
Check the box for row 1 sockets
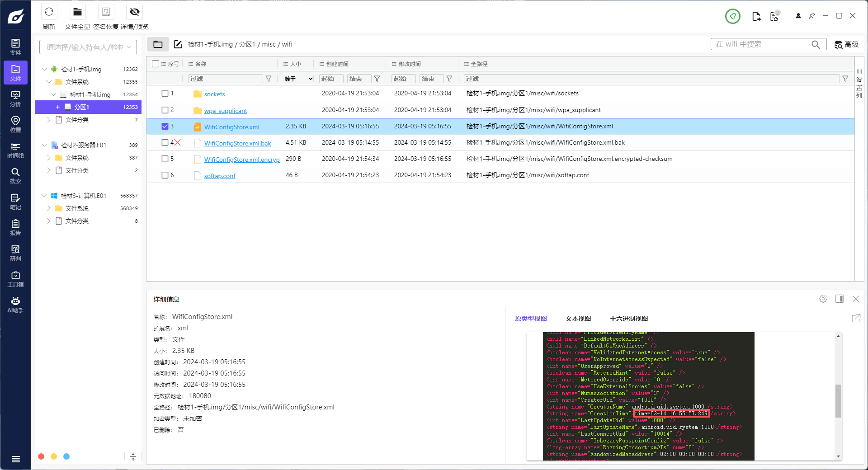click(x=165, y=93)
